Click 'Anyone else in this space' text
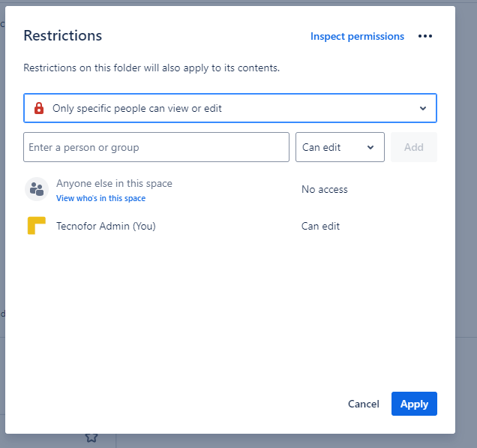The height and width of the screenshot is (448, 477). click(114, 184)
